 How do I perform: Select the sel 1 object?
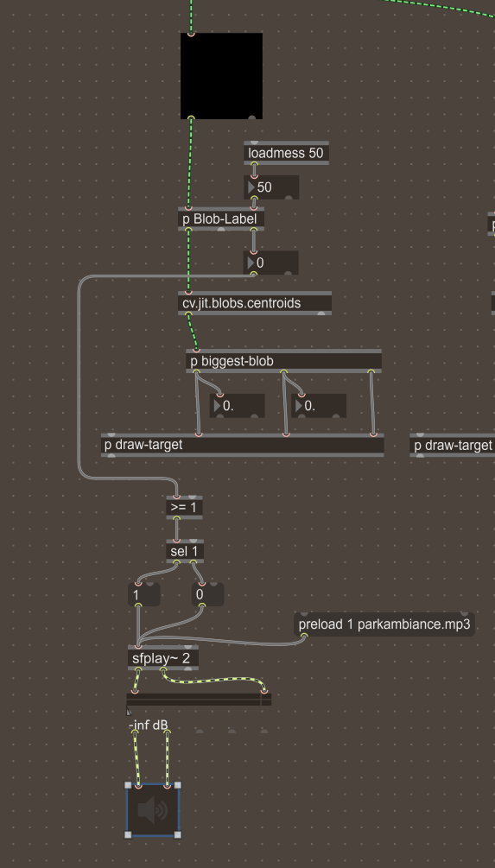185,551
